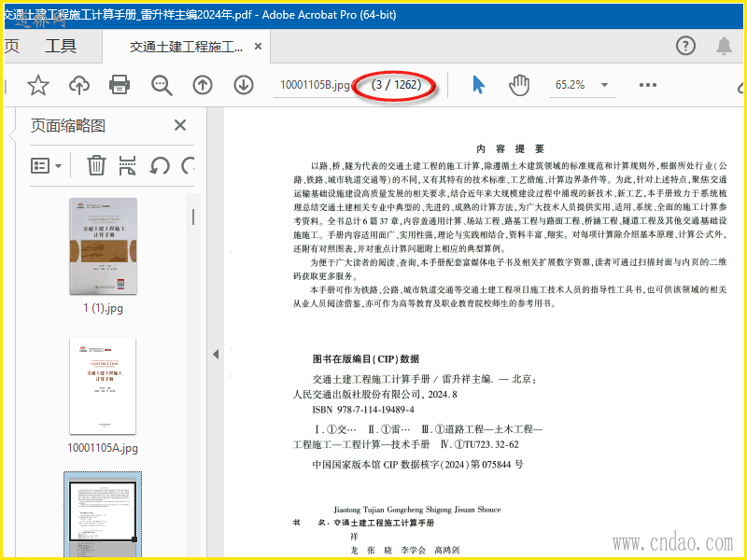Viewport: 747px width, 560px height.
Task: Click the thumbnails panel scrollbar handle
Action: tap(193, 217)
